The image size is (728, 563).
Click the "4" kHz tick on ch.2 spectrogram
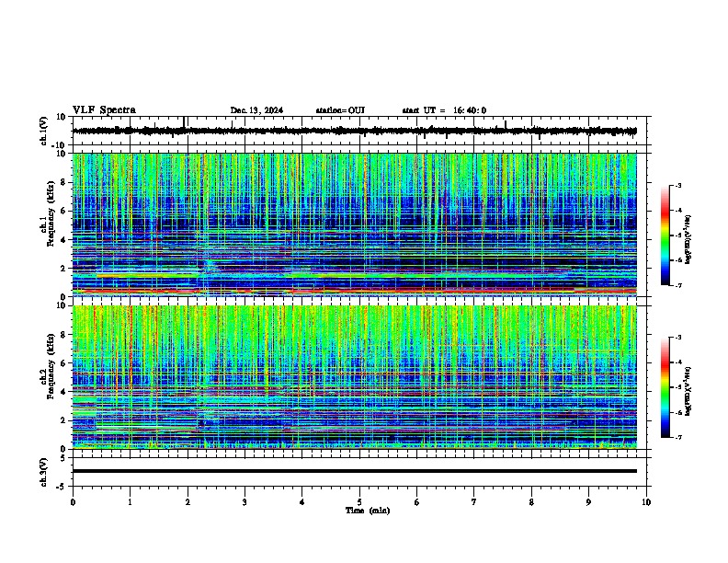tap(64, 392)
